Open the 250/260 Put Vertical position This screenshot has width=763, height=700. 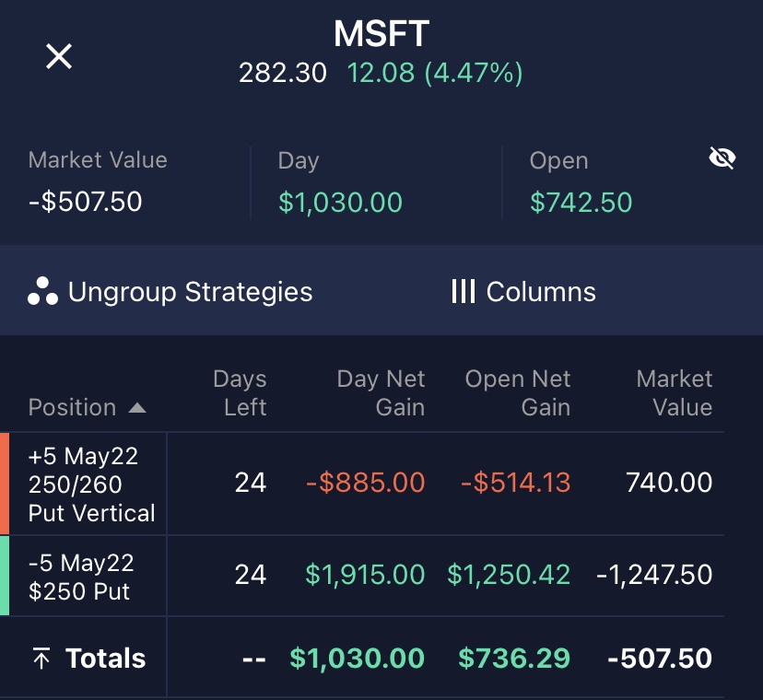pyautogui.click(x=92, y=484)
